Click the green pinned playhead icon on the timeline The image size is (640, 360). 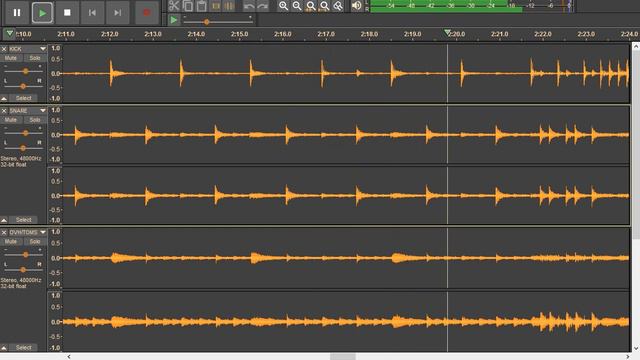[x=9, y=33]
